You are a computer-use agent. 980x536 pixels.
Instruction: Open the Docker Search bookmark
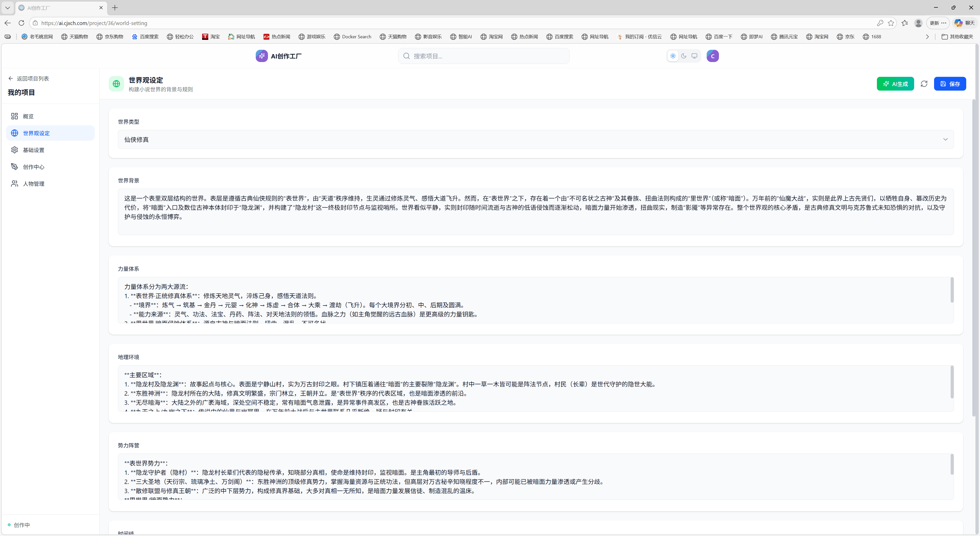352,36
